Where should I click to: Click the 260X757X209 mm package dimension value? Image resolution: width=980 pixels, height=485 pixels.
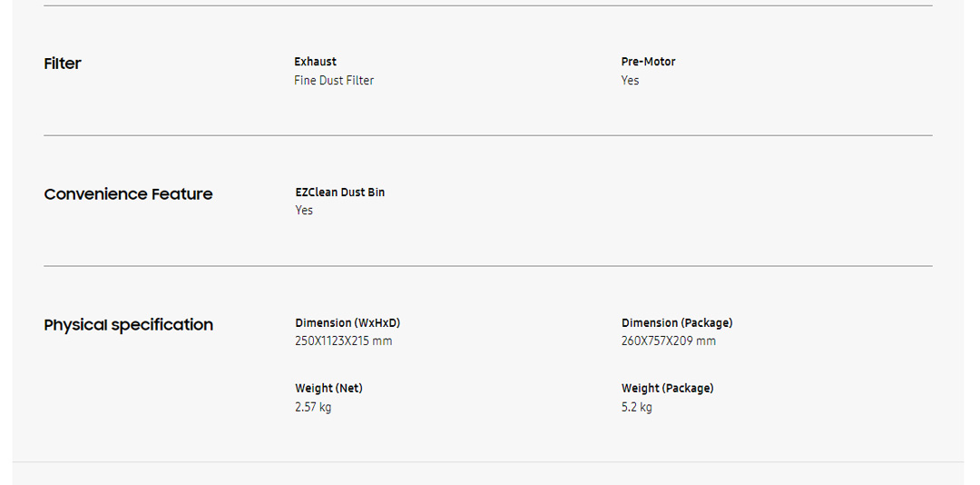pyautogui.click(x=668, y=341)
